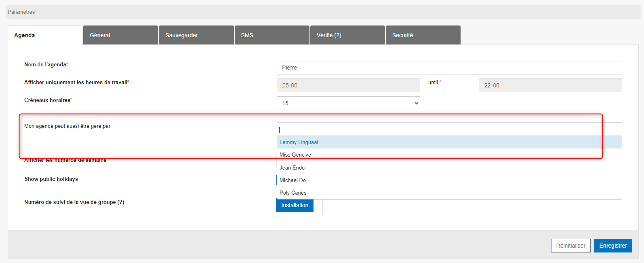
Task: Click the 05:00 start time field
Action: pos(348,85)
